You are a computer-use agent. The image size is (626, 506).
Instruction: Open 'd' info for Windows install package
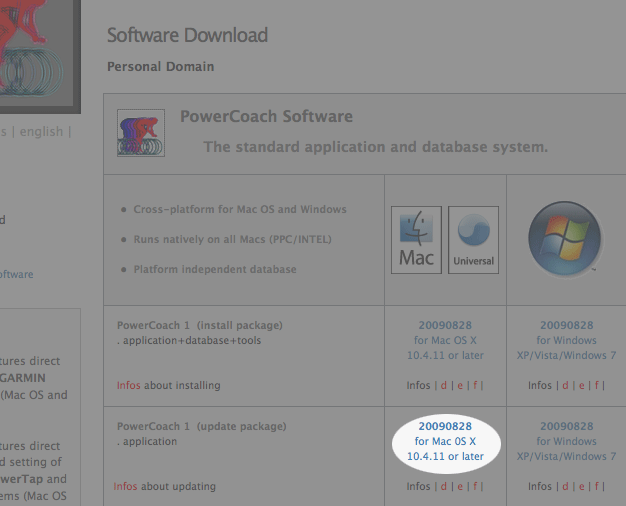565,385
